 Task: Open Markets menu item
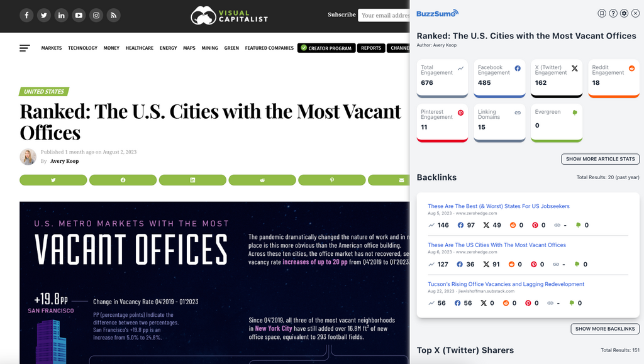point(52,48)
